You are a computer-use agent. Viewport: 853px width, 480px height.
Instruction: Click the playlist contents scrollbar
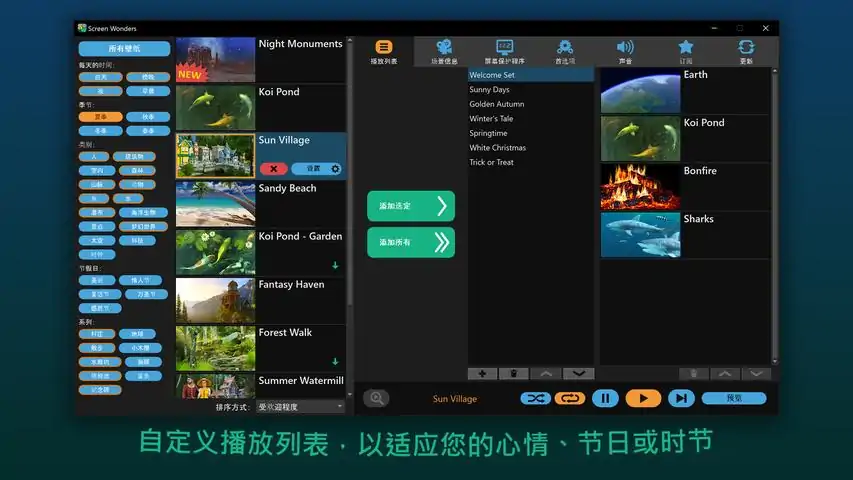775,216
